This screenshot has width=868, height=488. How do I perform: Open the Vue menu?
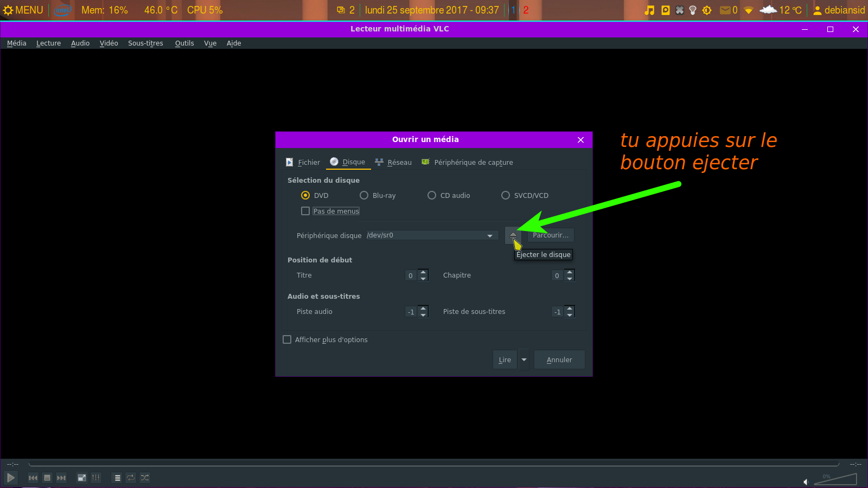click(210, 43)
